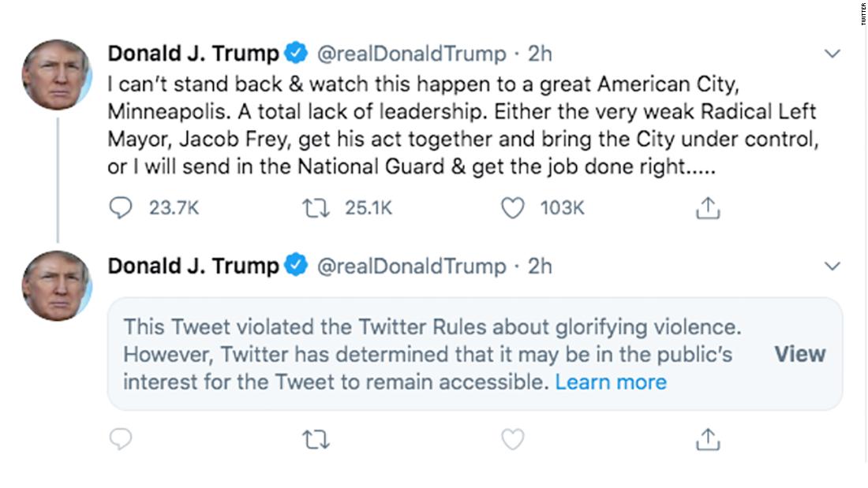Retweet the Minneapolis National Guard tweet
Image resolution: width=868 pixels, height=488 pixels.
tap(315, 207)
